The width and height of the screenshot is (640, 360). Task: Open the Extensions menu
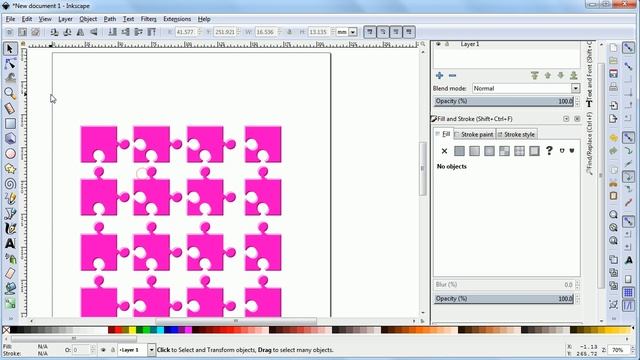177,19
